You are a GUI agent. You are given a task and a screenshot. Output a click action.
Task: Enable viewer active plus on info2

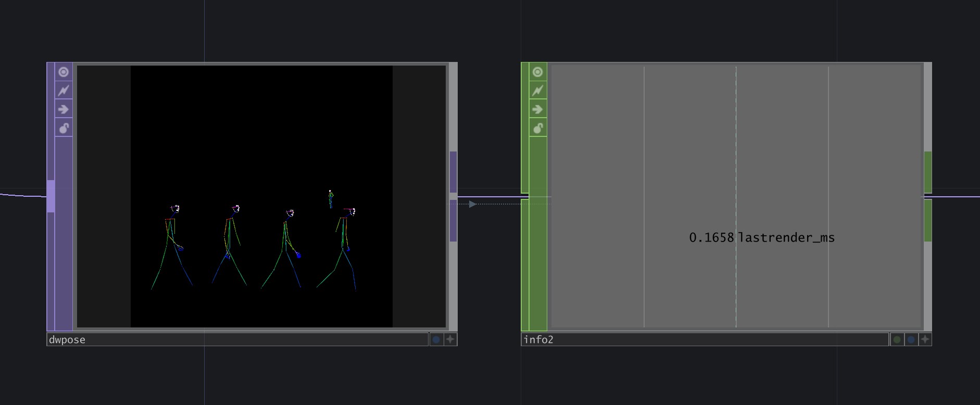click(925, 339)
